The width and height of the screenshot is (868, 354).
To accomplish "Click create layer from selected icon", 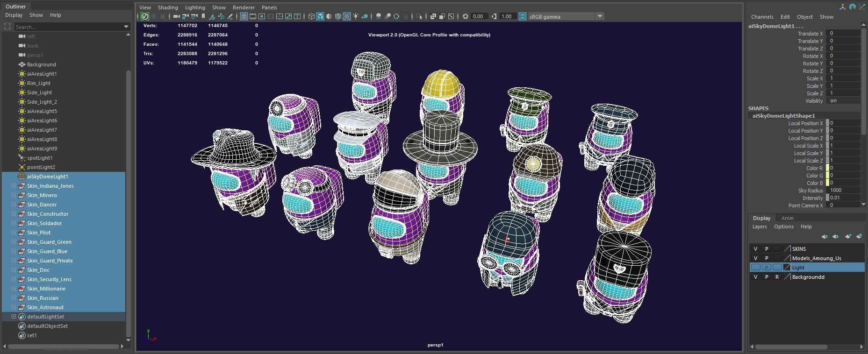I will [x=859, y=236].
